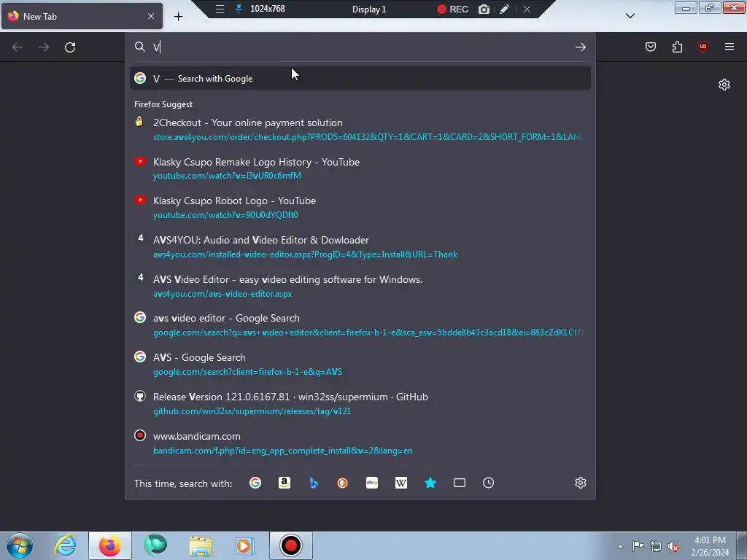747x560 pixels.
Task: Open clock showing 4:01 PM
Action: 710,546
